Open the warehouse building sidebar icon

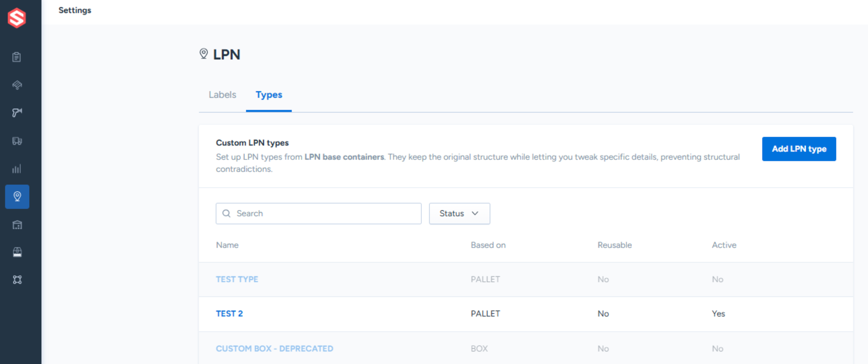click(x=17, y=224)
